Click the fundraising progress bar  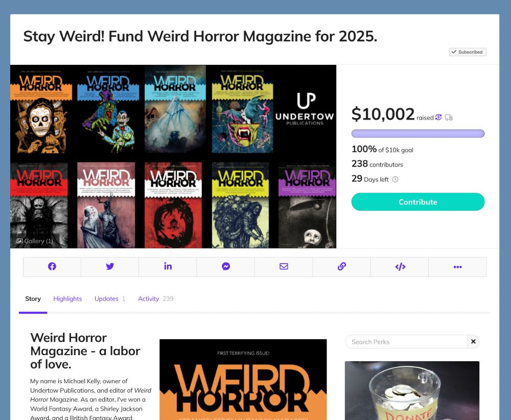point(418,133)
